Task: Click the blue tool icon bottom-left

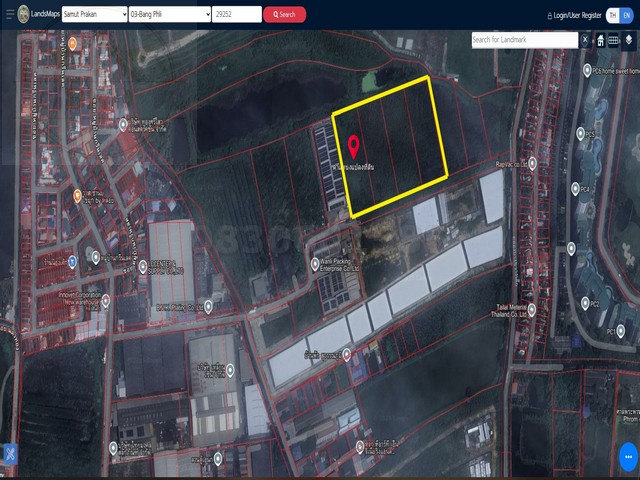Action: pos(9,455)
